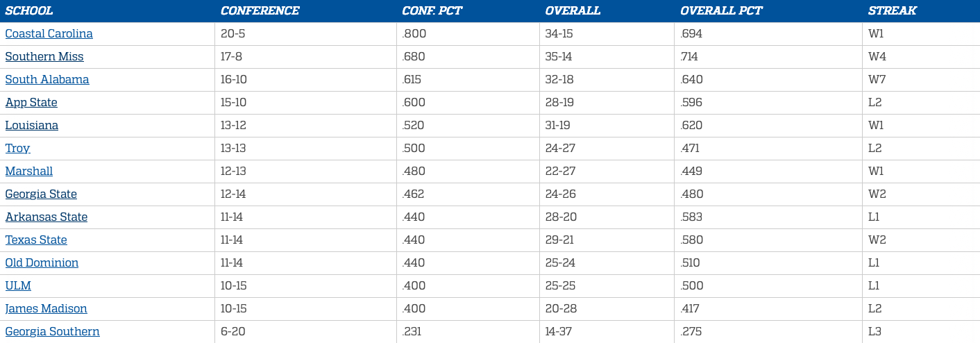Open the South Alabama team page
Viewport: 980px width, 343px height.
(x=47, y=80)
